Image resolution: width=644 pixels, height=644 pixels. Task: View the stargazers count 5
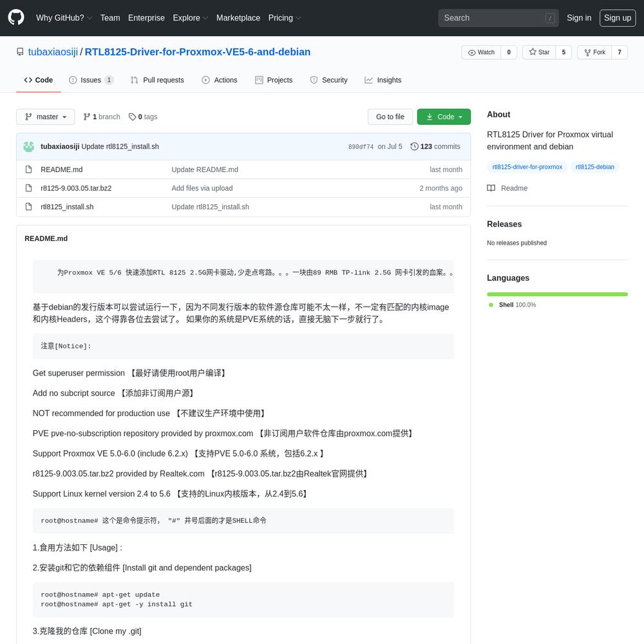pyautogui.click(x=563, y=52)
